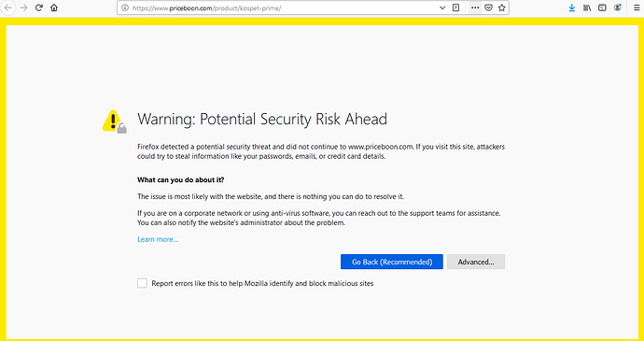Go to the Firefox home page
Screen dimensions: 644x341
point(54,7)
